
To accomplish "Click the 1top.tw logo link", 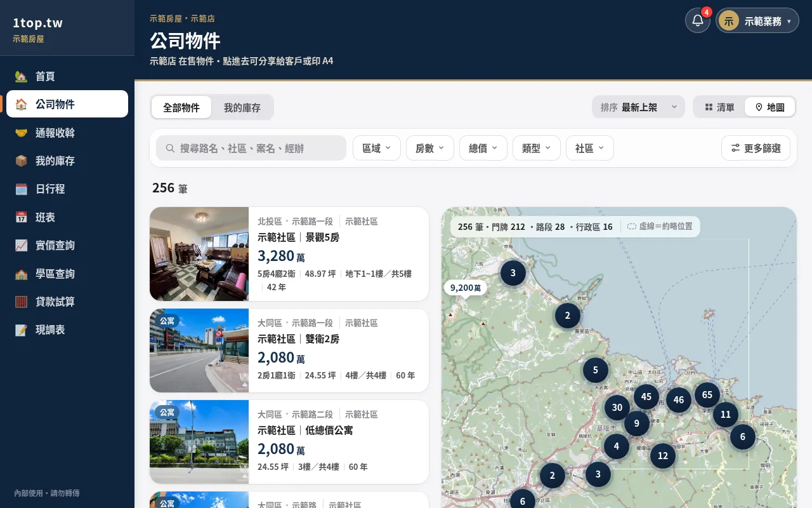I will coord(38,23).
